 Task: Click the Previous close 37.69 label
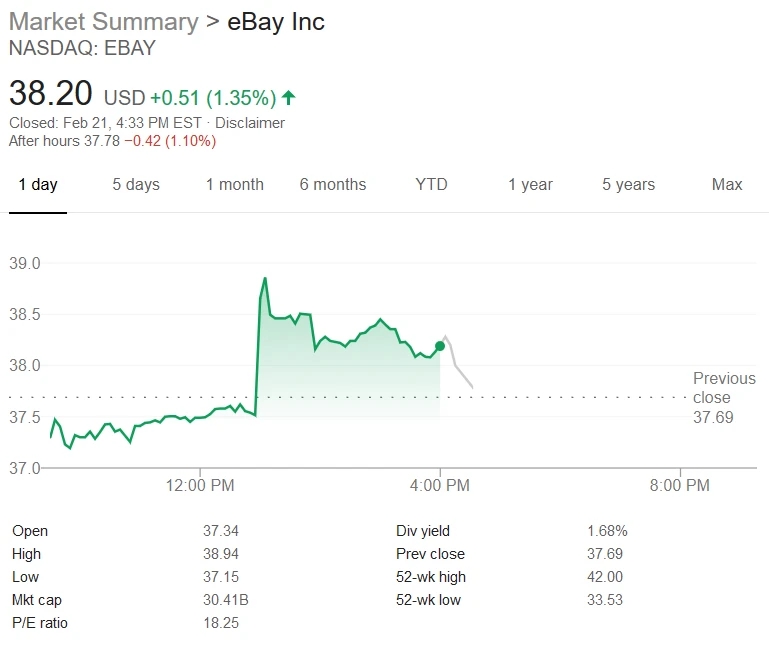tap(724, 397)
